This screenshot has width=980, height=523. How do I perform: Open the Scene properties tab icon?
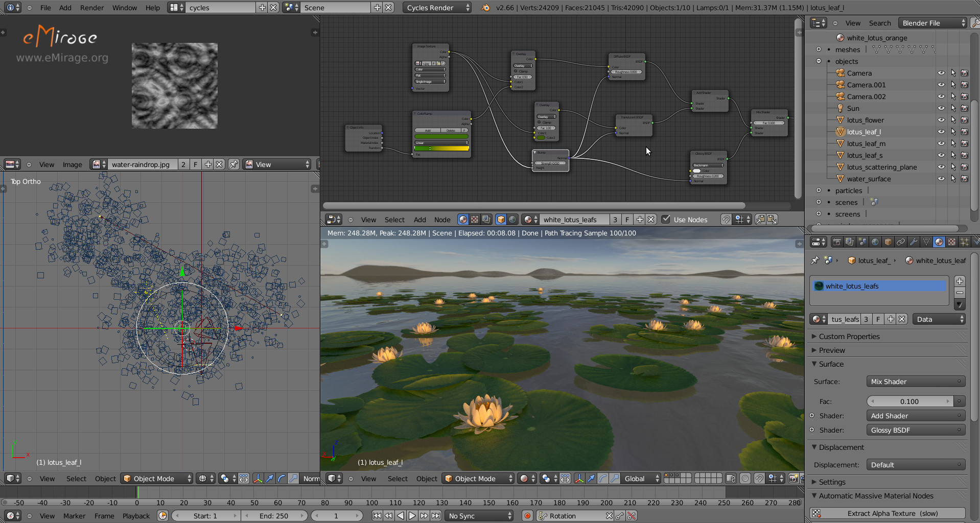[862, 242]
